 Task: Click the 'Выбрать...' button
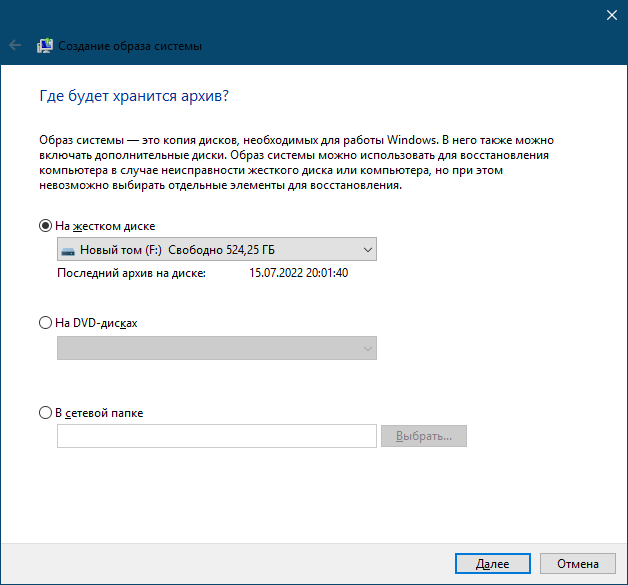click(424, 436)
